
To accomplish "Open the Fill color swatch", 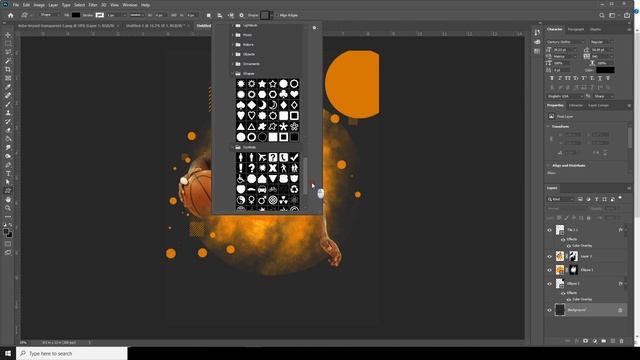I will (x=76, y=15).
